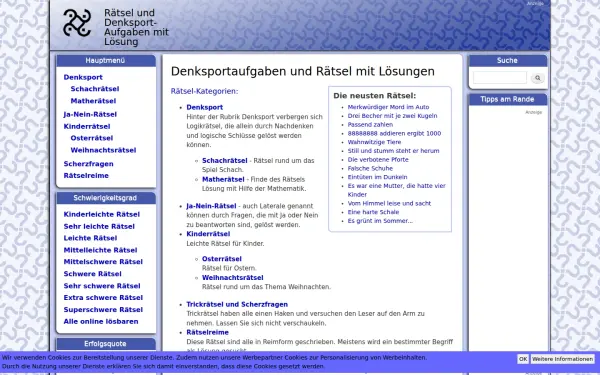The width and height of the screenshot is (600, 375).
Task: Open 'Es war eine Mutter' puzzle
Action: click(x=396, y=190)
